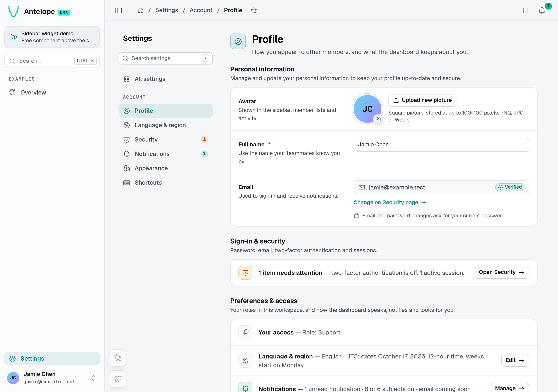Click '1 item needs attention' text
This screenshot has height=392, width=558.
click(x=290, y=272)
